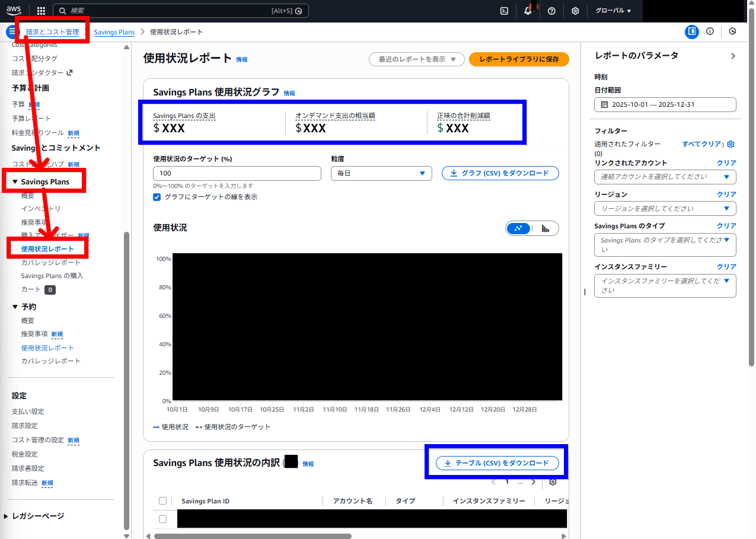Click Save to report library button
756x539 pixels.
[x=519, y=59]
